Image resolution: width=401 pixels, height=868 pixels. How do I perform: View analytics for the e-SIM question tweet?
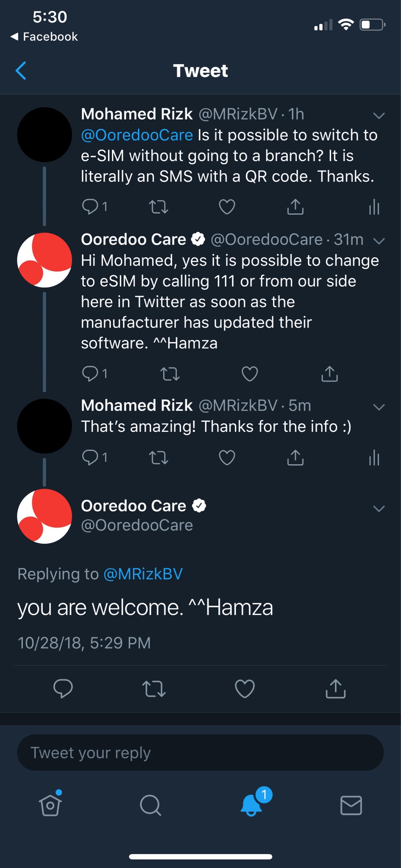click(x=374, y=207)
